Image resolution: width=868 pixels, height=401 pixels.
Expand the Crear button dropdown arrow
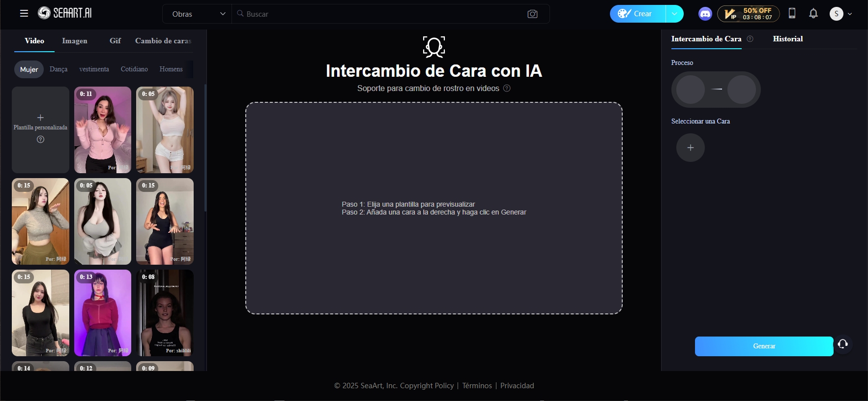pos(674,14)
